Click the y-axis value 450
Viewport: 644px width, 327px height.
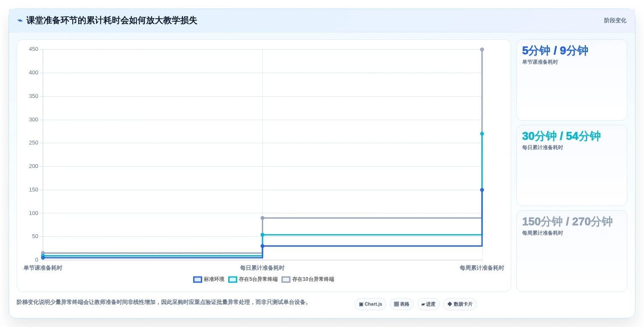pyautogui.click(x=33, y=49)
